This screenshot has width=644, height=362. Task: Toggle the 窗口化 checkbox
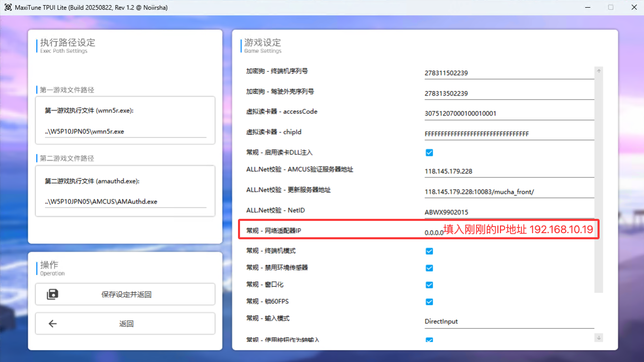tap(429, 285)
